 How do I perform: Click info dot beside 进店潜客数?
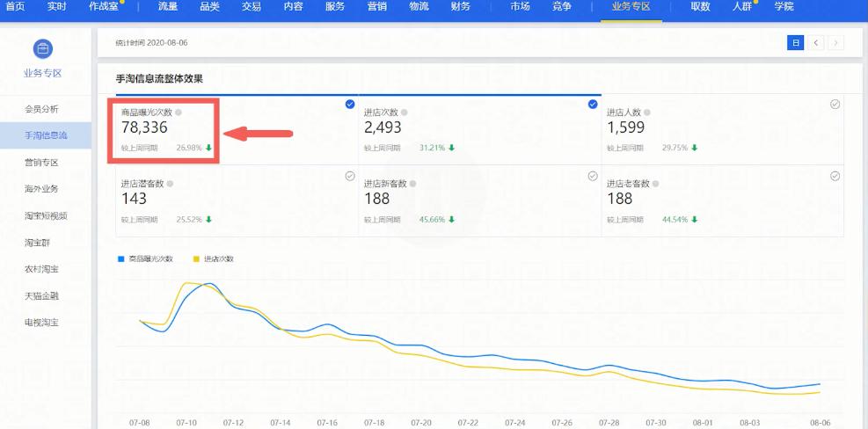tap(171, 184)
